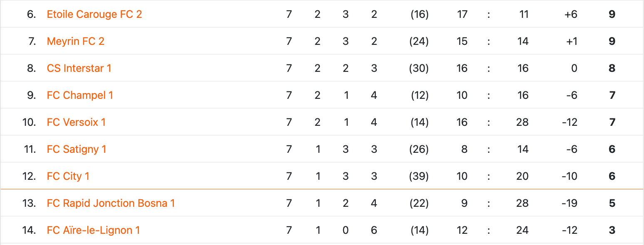Click the (24) value in Meyrin FC 2 row
Image resolution: width=644 pixels, height=245 pixels.
(419, 42)
